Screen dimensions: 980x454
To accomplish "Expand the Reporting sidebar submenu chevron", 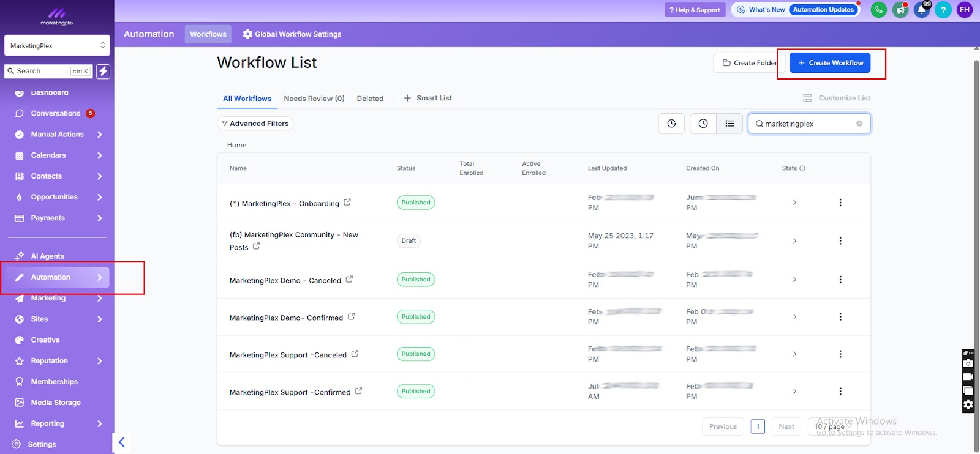I will click(x=99, y=423).
